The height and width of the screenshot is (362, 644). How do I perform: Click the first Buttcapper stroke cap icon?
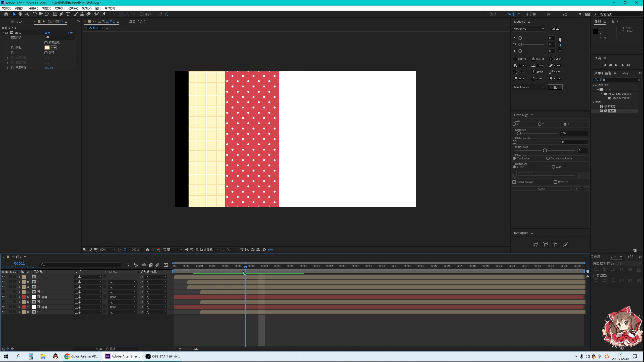535,244
